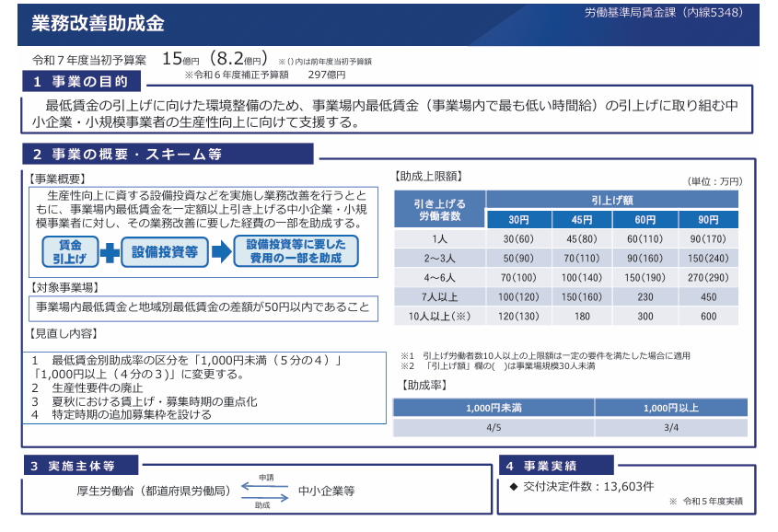Click the 設備投資等 box
Screen dimensions: 778x532
click(165, 251)
